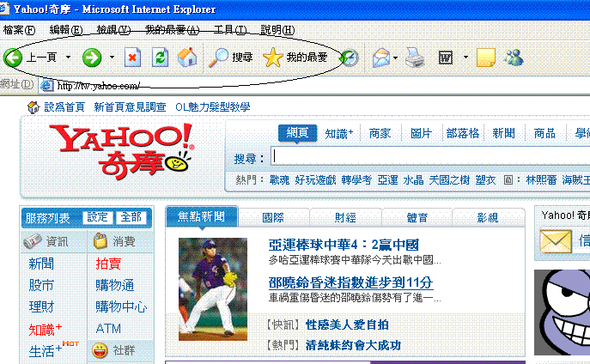Go to the Home page icon
Screen dimensions: 590x364
[186, 58]
